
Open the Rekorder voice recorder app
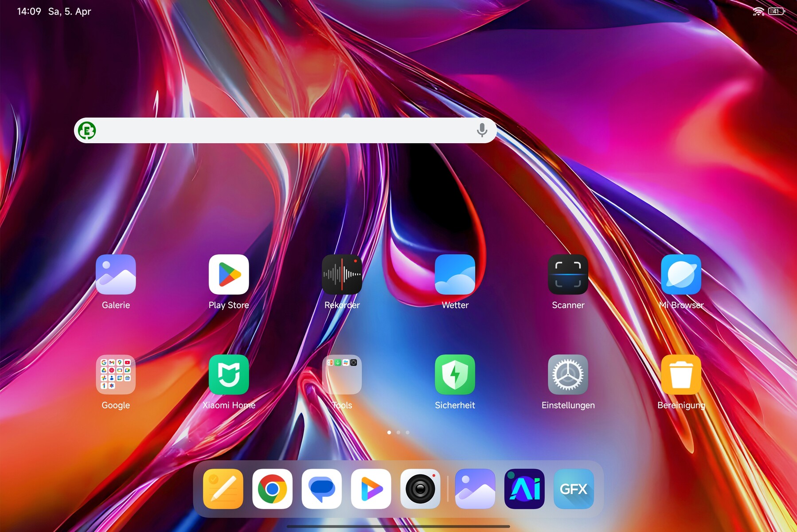click(x=342, y=274)
